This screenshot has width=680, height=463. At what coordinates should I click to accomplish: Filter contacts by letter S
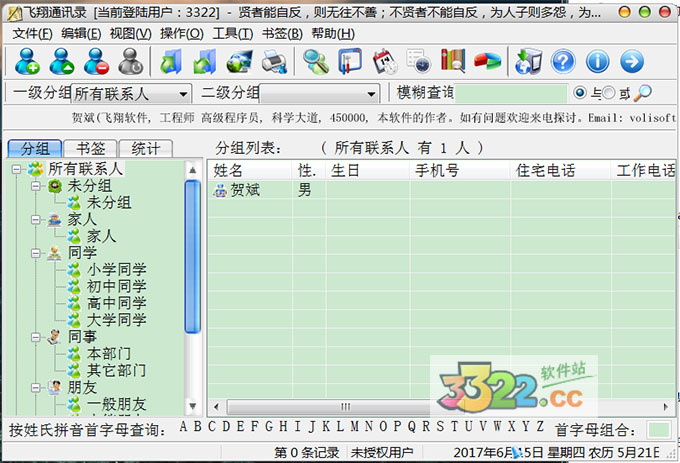coord(440,427)
